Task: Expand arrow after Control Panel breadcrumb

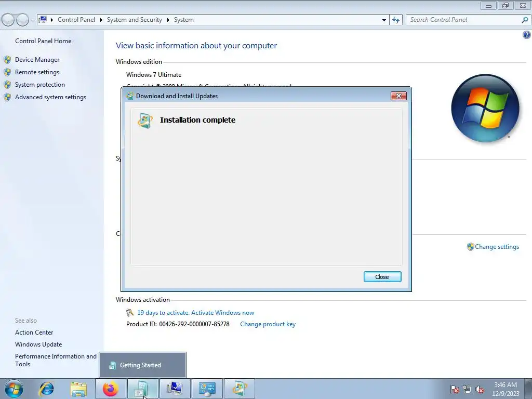Action: (x=101, y=20)
